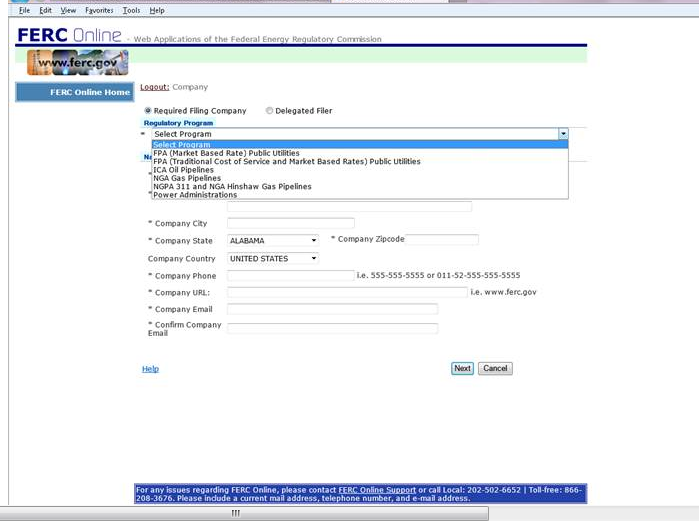Viewport: 699px width, 521px height.
Task: Select Delegated Filer radio button
Action: pos(269,111)
